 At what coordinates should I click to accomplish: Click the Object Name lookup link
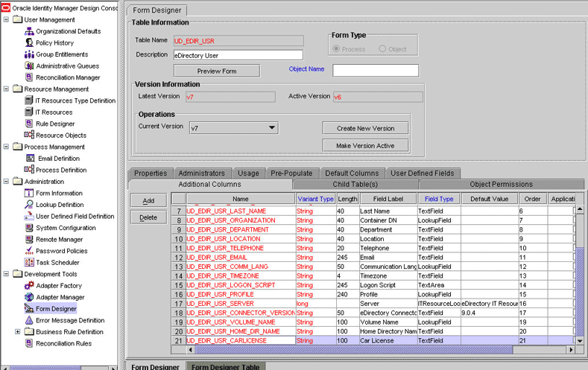(x=306, y=69)
